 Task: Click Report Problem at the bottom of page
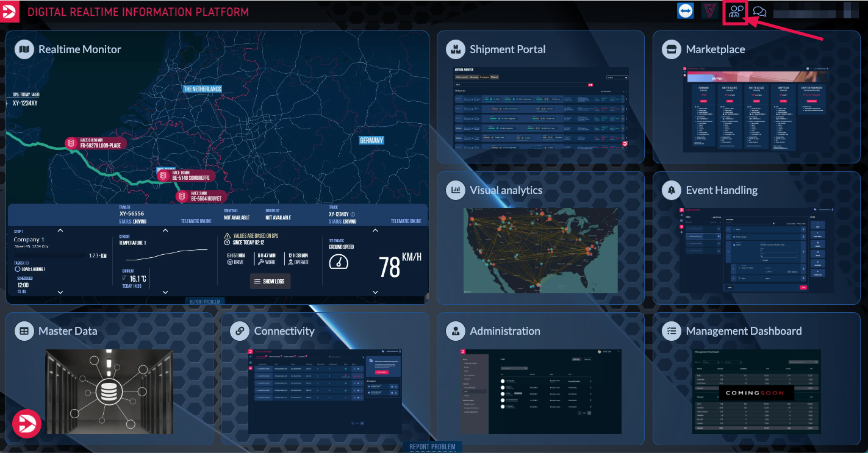(432, 447)
